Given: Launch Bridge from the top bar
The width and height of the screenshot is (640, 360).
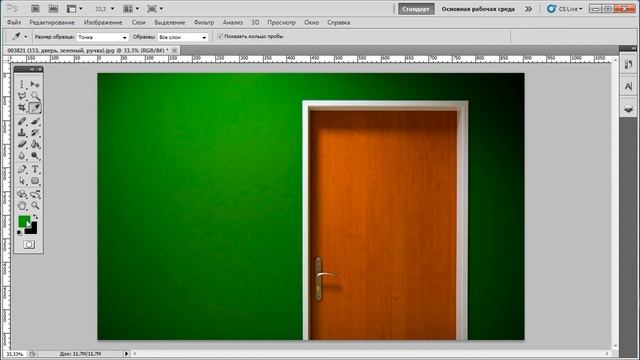Looking at the screenshot, I should pos(36,9).
